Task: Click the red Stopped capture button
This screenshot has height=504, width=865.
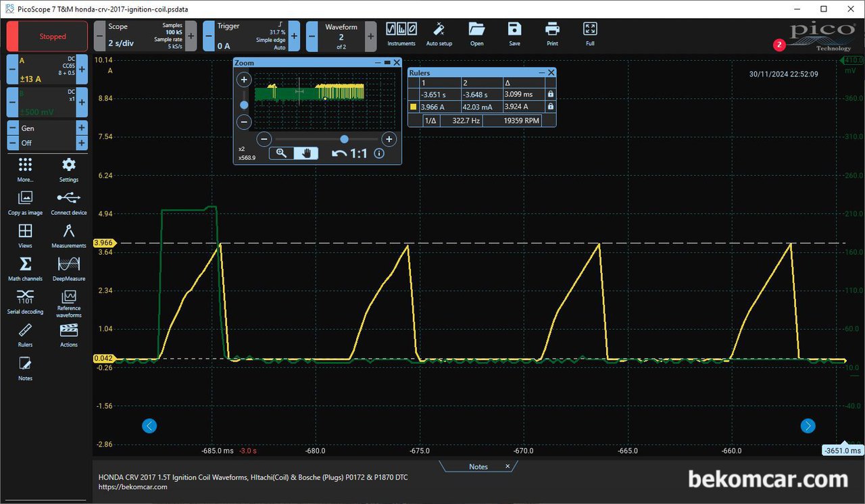Action: click(47, 36)
